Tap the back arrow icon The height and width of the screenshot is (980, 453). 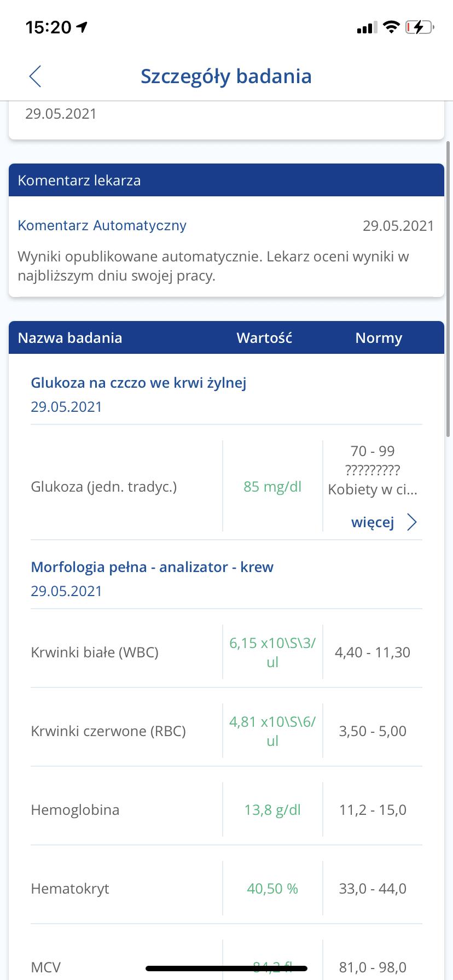point(36,77)
